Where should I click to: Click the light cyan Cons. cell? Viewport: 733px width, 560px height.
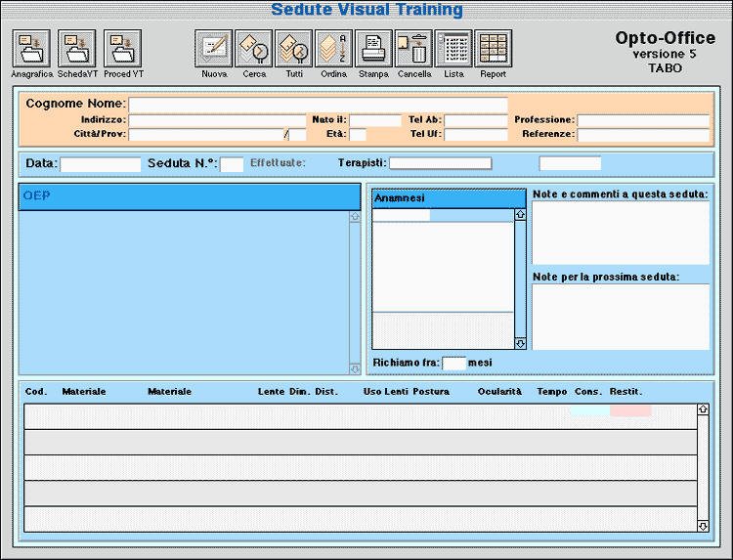(x=590, y=410)
